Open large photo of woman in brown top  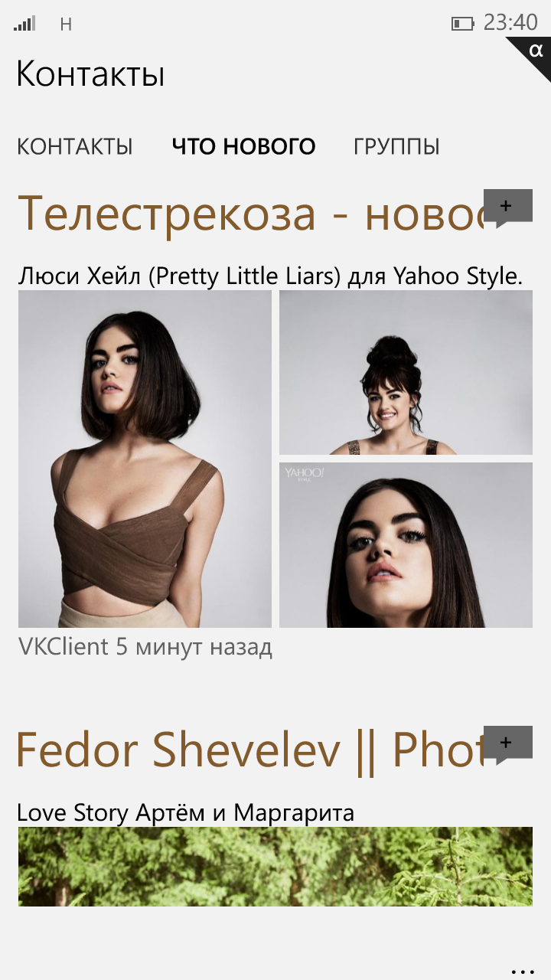[145, 459]
